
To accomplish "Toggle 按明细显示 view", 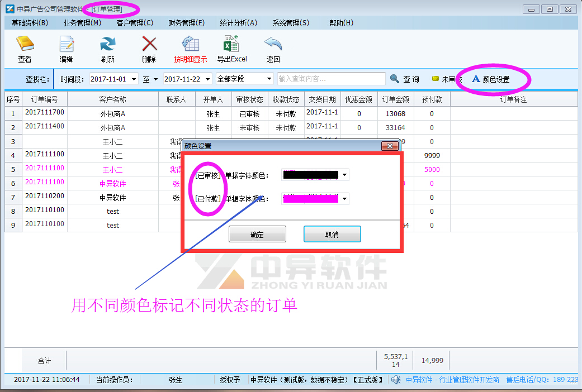I will (191, 49).
